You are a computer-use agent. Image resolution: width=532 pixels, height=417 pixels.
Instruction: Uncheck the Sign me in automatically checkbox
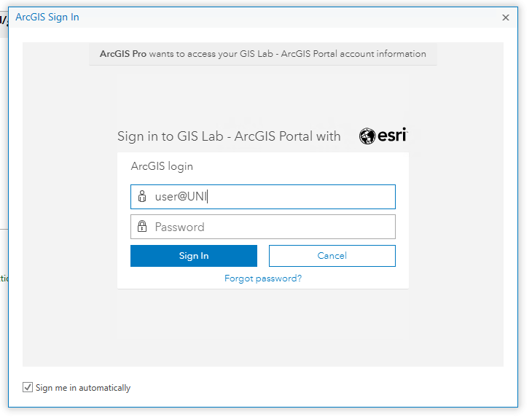coord(28,387)
